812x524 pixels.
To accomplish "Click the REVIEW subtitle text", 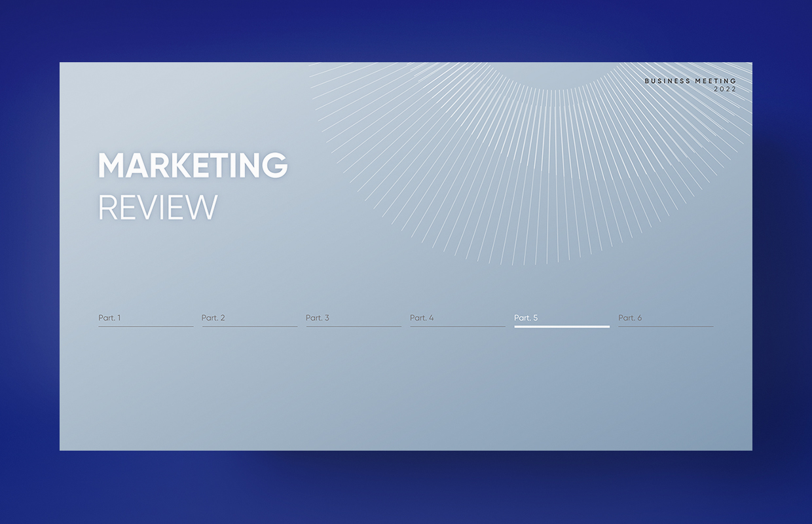I will (x=158, y=208).
